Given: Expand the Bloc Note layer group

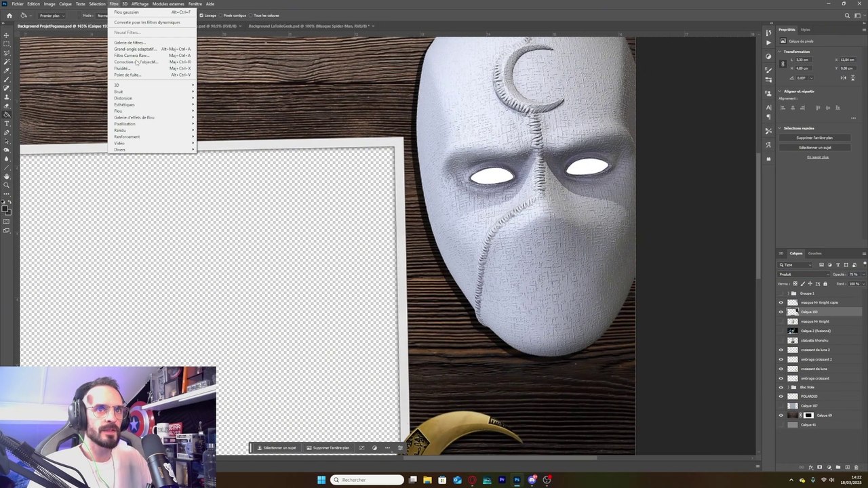Looking at the screenshot, I should [x=789, y=387].
